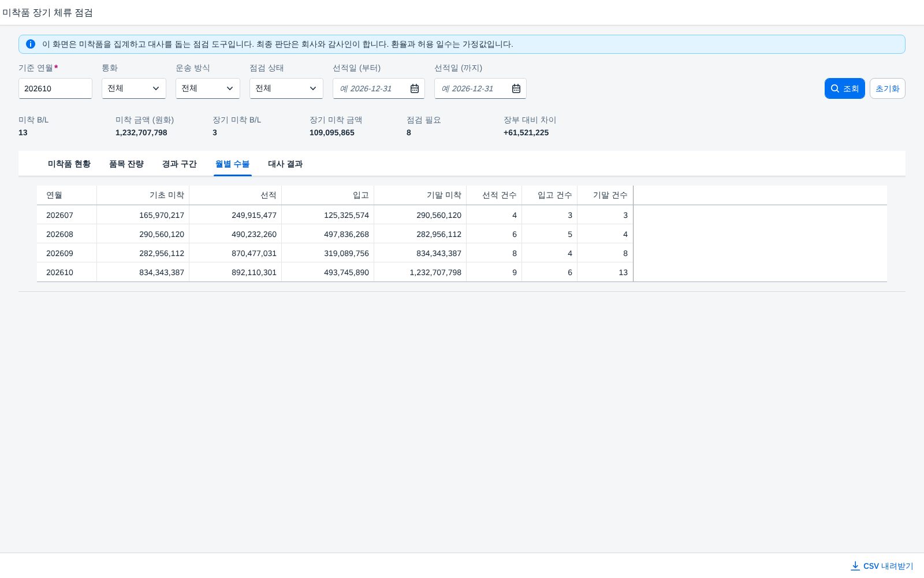
Task: Click the download icon beside CSV 내려받기
Action: pos(855,566)
